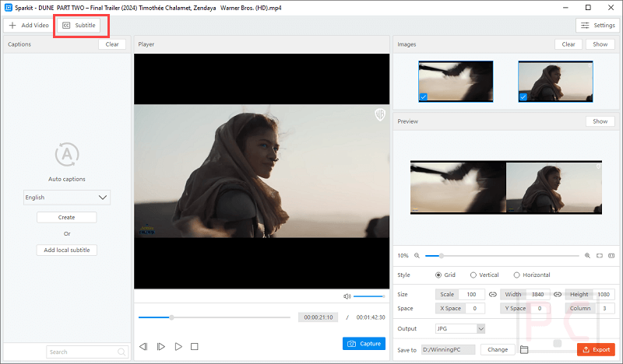Step to the next frame
The height and width of the screenshot is (364, 623).
pos(160,347)
